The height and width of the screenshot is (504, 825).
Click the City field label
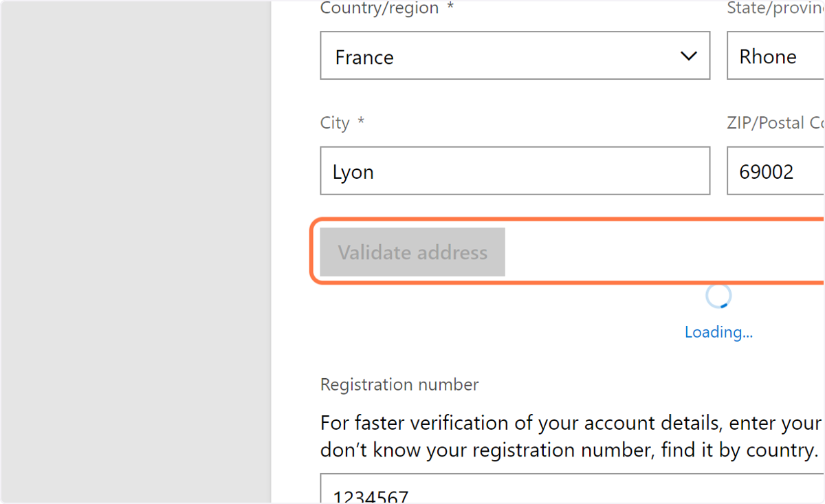(335, 123)
